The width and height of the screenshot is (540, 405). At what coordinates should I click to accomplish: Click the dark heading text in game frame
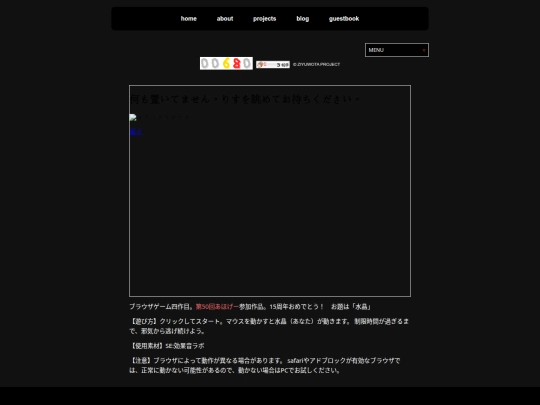click(245, 99)
